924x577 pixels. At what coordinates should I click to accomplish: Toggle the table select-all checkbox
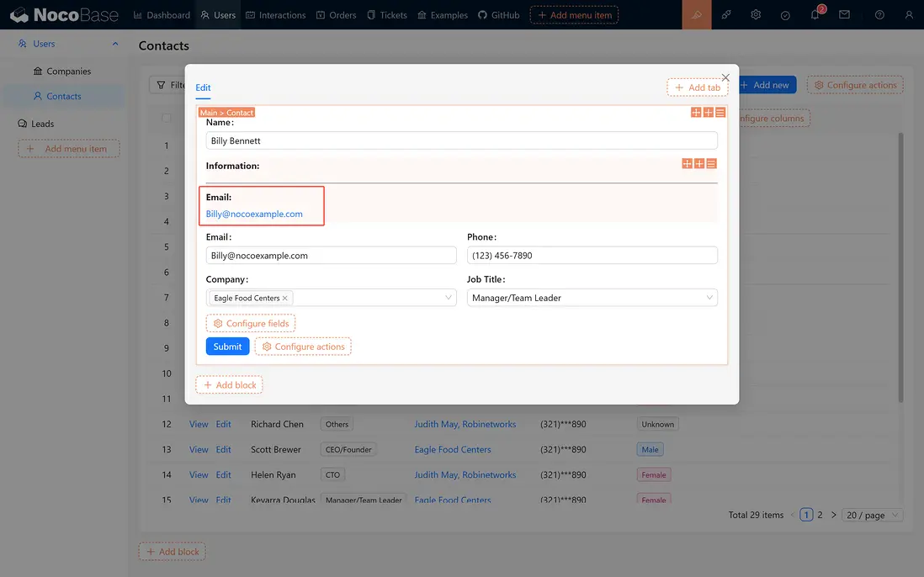[167, 118]
